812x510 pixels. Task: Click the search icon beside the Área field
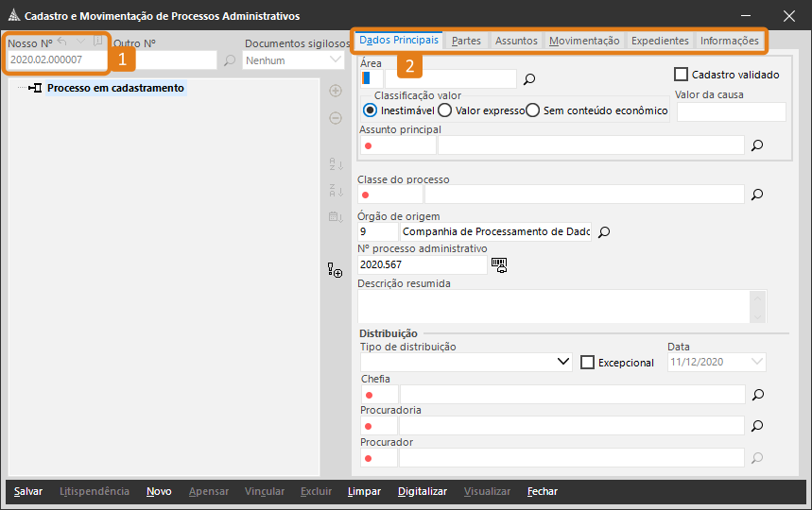pyautogui.click(x=529, y=79)
